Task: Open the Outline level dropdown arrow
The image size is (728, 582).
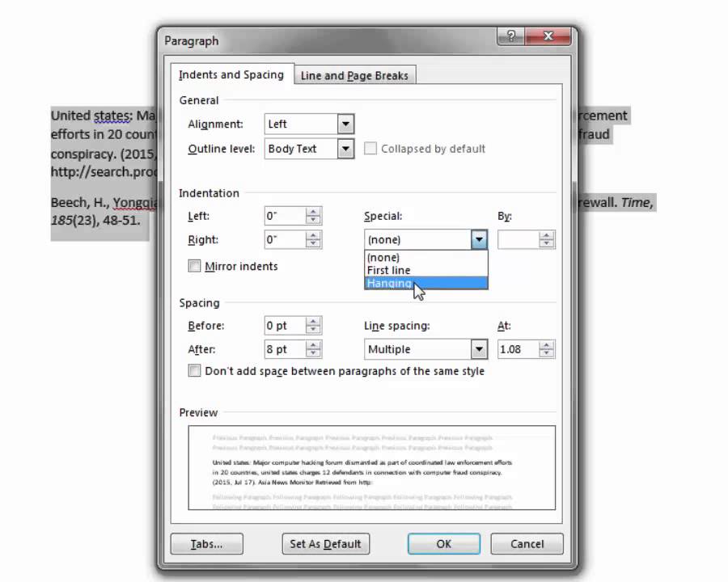Action: pyautogui.click(x=345, y=149)
